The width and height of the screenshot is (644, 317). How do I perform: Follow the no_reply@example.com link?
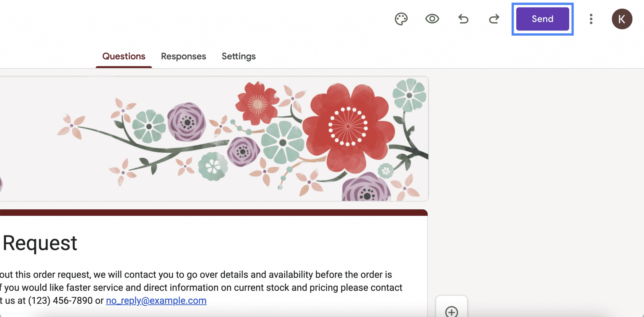156,301
